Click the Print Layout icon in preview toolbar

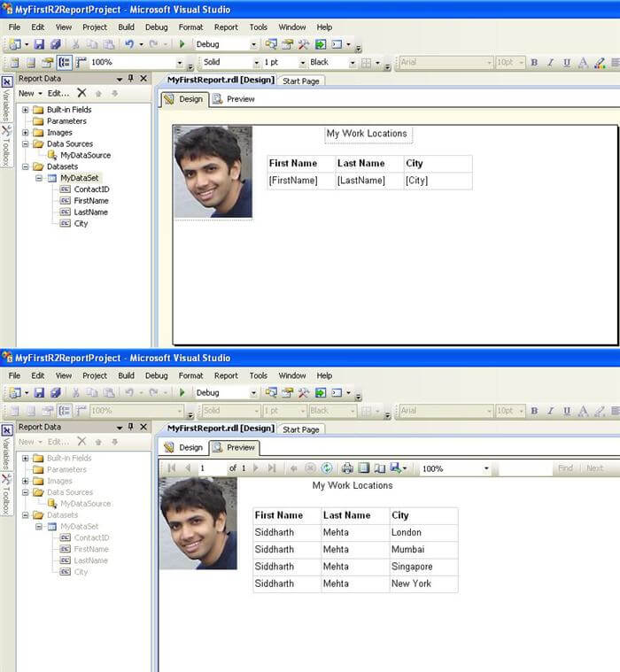pos(364,468)
